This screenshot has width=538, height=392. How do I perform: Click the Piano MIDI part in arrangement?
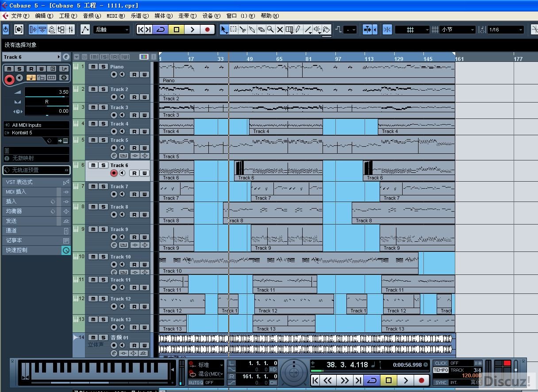[307, 73]
